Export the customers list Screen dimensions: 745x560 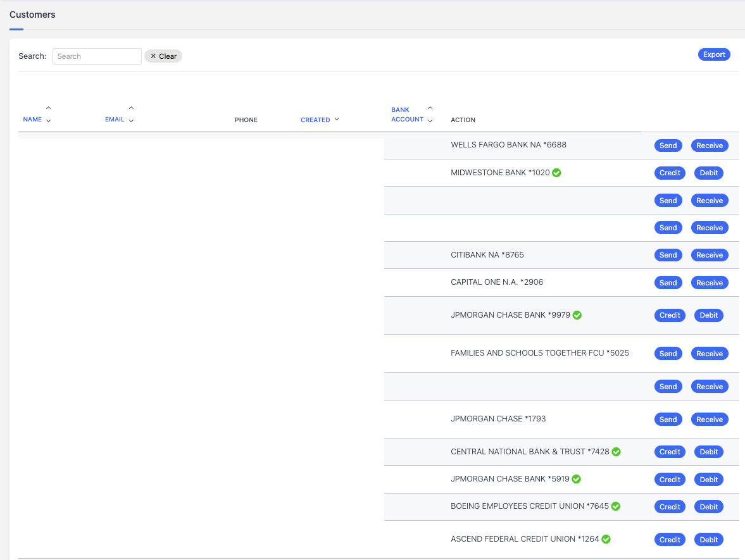pos(713,54)
